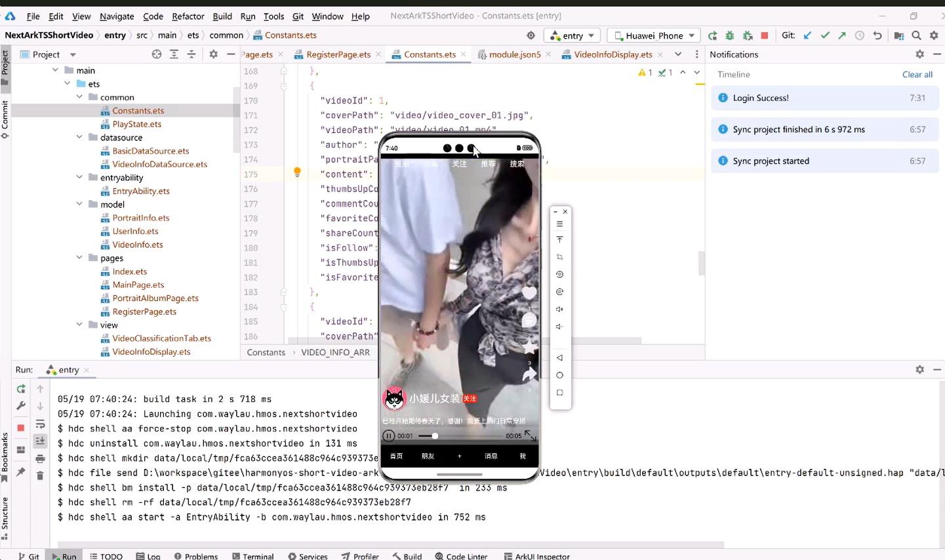
Task: Show hidden editor tabs dropdown arrow
Action: 678,54
